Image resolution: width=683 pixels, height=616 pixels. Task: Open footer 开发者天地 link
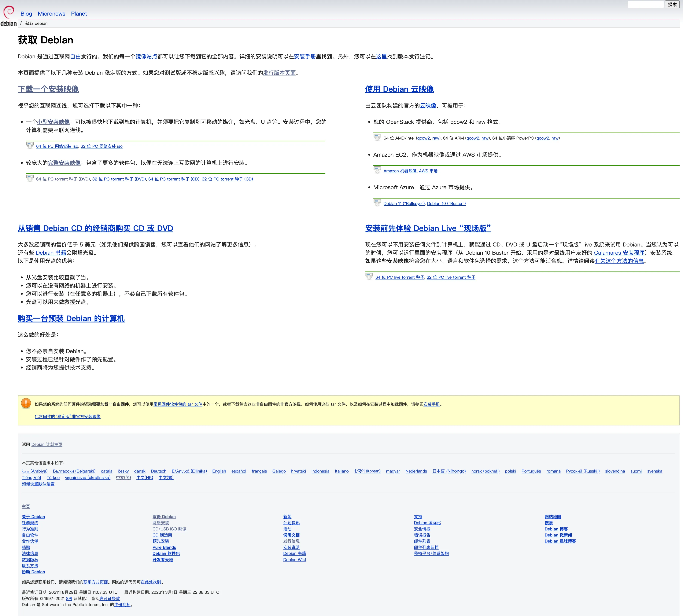pyautogui.click(x=163, y=560)
